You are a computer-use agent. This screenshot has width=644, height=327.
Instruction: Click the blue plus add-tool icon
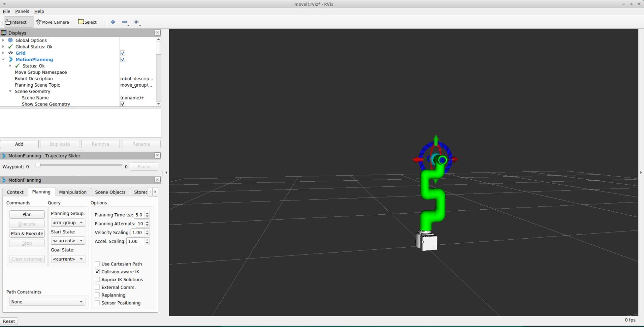(x=113, y=22)
